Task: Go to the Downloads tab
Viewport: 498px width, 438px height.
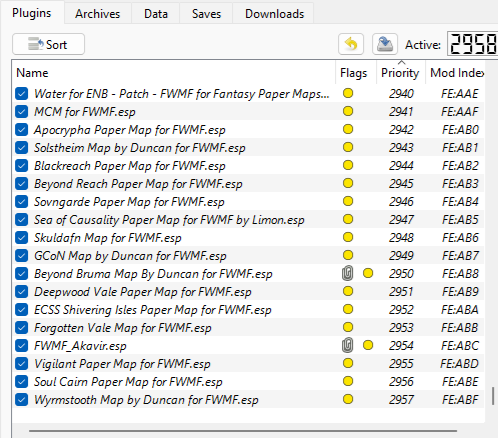Action: tap(274, 14)
